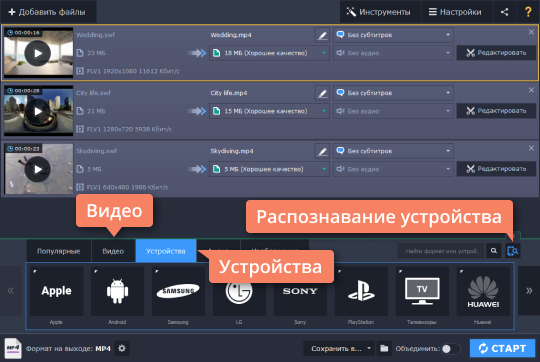Click the magnifier search button
This screenshot has width=540, height=362.
[494, 251]
